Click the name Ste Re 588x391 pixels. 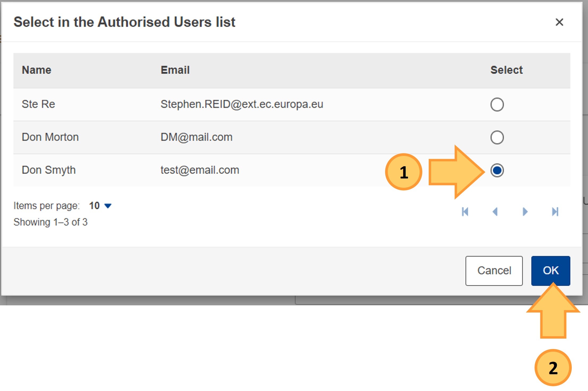pyautogui.click(x=38, y=104)
